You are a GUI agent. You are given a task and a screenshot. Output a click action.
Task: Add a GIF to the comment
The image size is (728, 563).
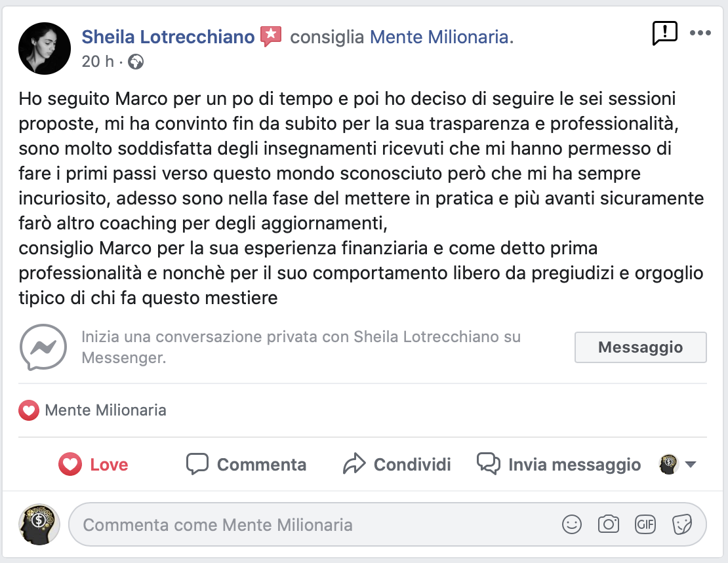645,524
